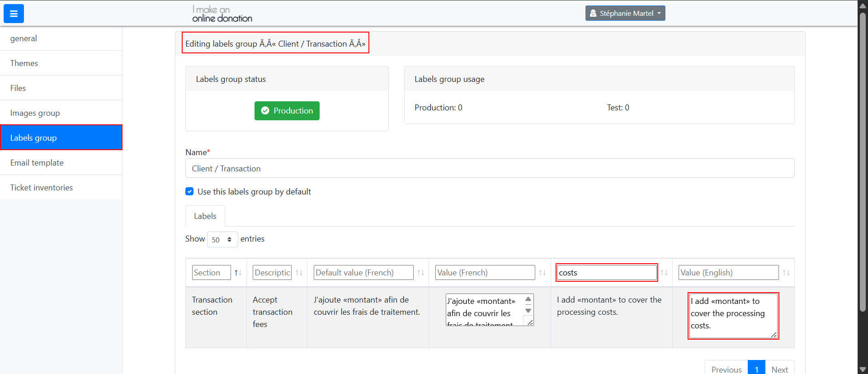Go to the Next page

point(779,369)
